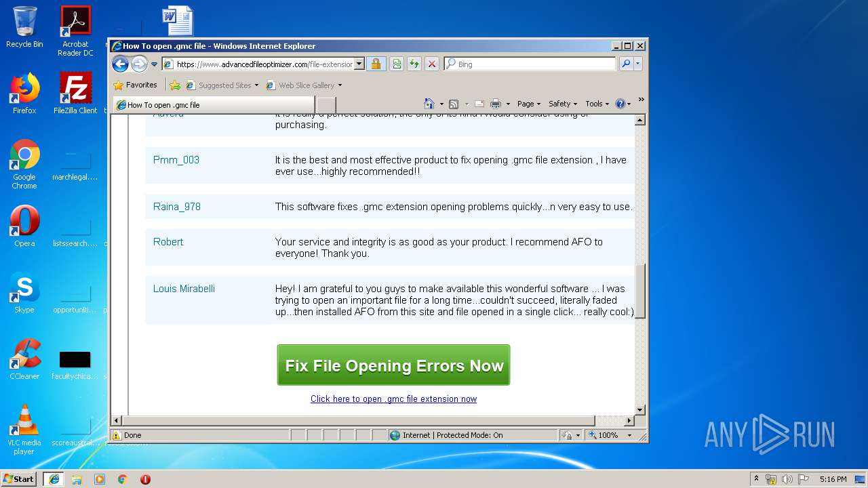Click the vertical scrollbar thumb
This screenshot has width=868, height=488.
point(639,290)
